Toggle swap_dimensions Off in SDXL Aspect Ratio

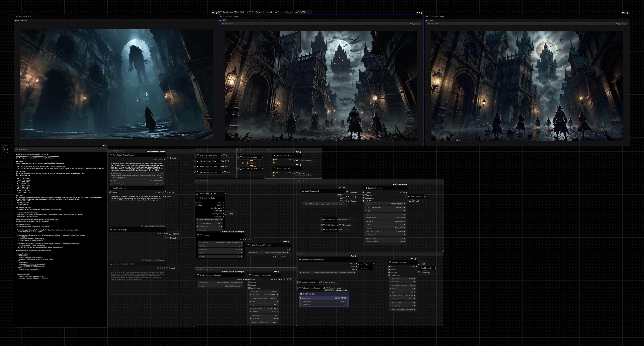209,223
